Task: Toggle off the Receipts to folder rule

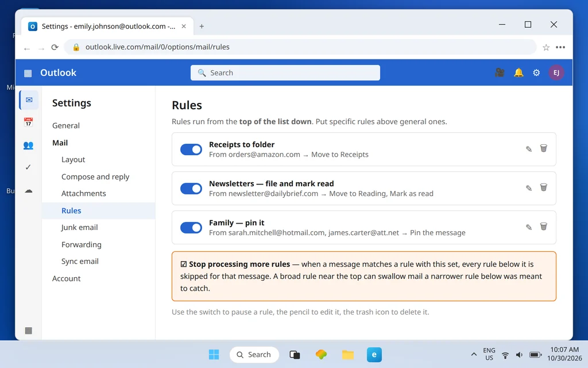Action: point(191,149)
